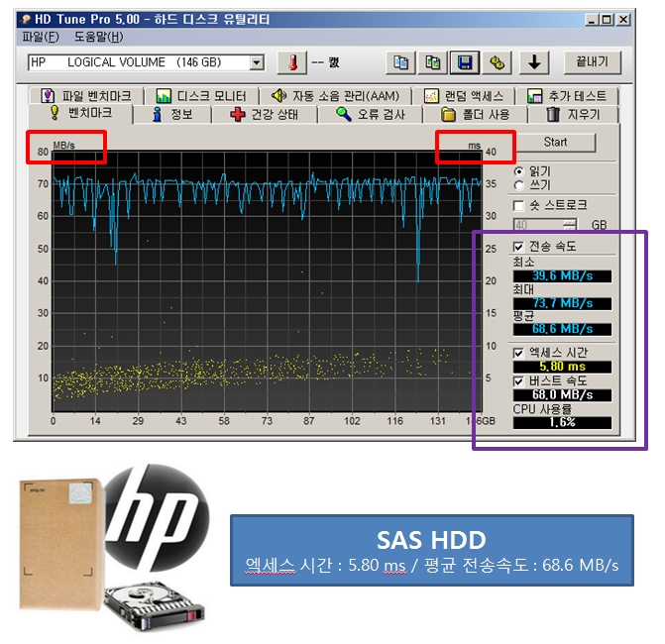Open the 도움말 menu
Screen dimensions: 665x644
pyautogui.click(x=99, y=37)
